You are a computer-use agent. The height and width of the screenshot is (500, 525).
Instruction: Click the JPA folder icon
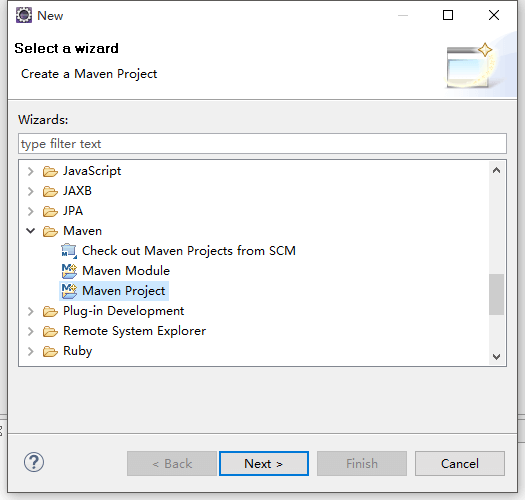pos(50,211)
